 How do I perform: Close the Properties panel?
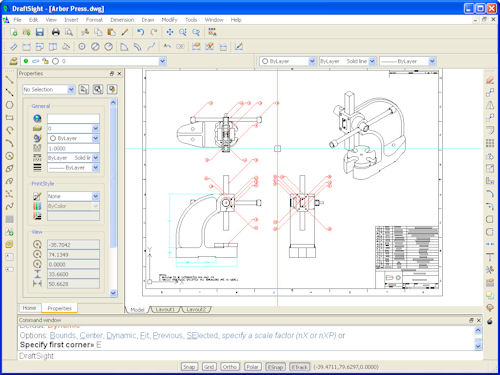pos(119,73)
